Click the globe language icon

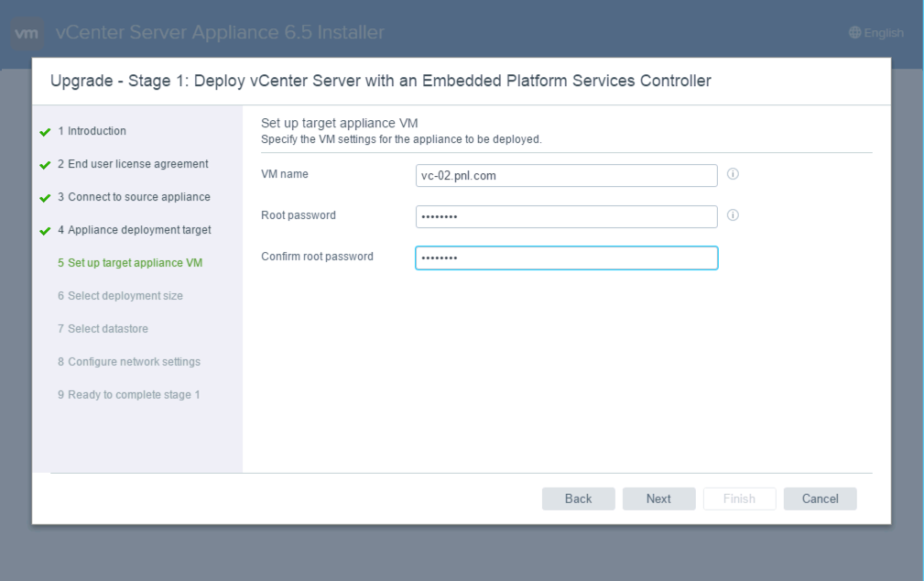coord(854,32)
